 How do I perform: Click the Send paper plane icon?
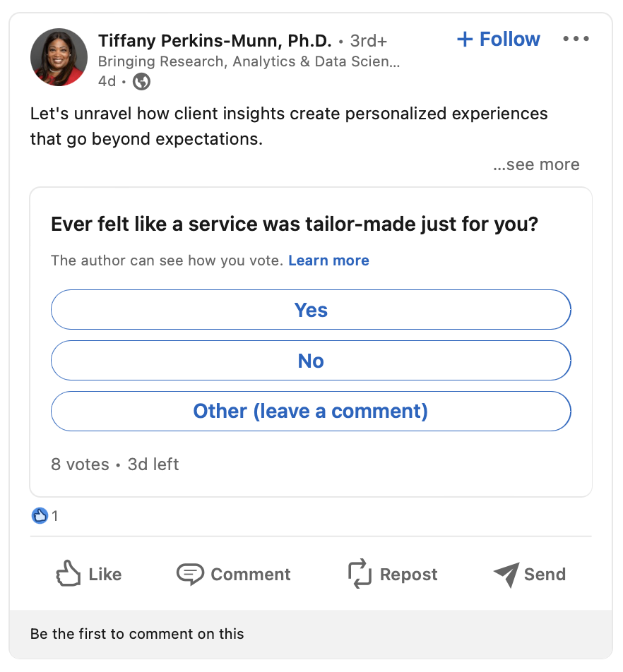coord(506,575)
